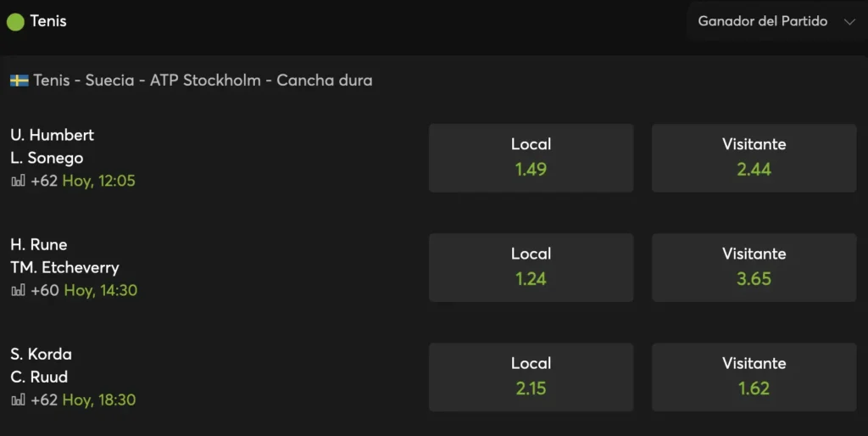Open the ATP Stockholm league header
Image resolution: width=868 pixels, height=436 pixels.
click(203, 81)
